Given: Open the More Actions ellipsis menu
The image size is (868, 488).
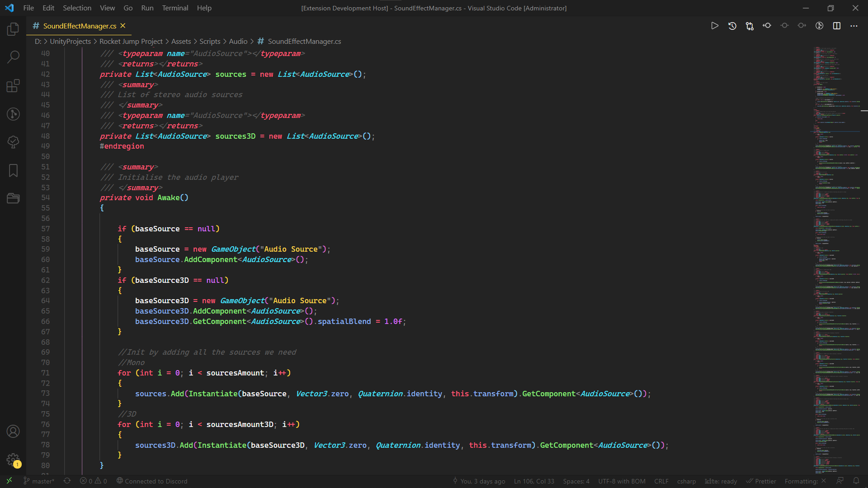Looking at the screenshot, I should (854, 26).
